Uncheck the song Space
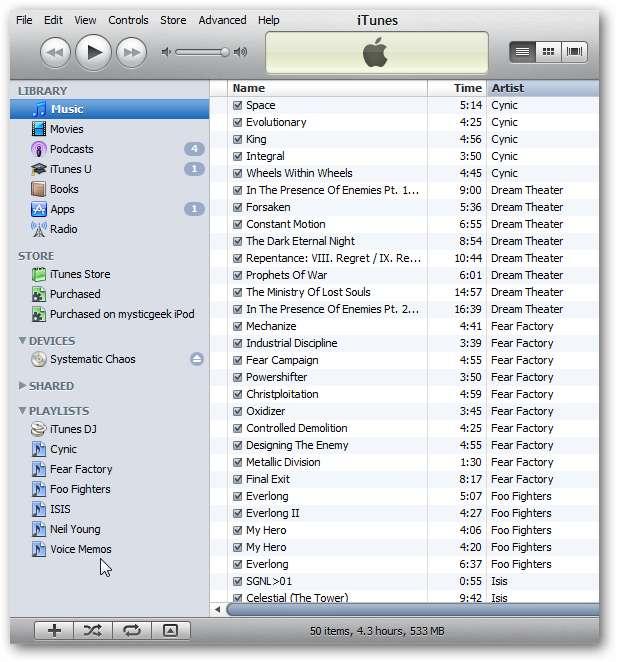This screenshot has height=662, width=617. 238,105
